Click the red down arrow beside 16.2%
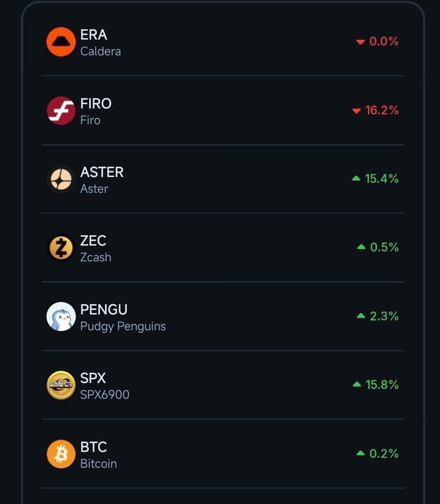Screen dimensions: 440x504 (356, 111)
